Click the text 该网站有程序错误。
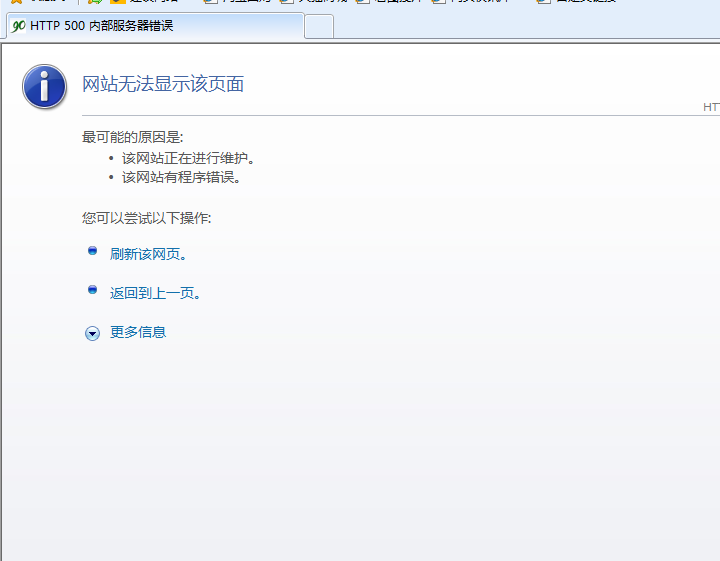720x561 pixels. tap(181, 177)
